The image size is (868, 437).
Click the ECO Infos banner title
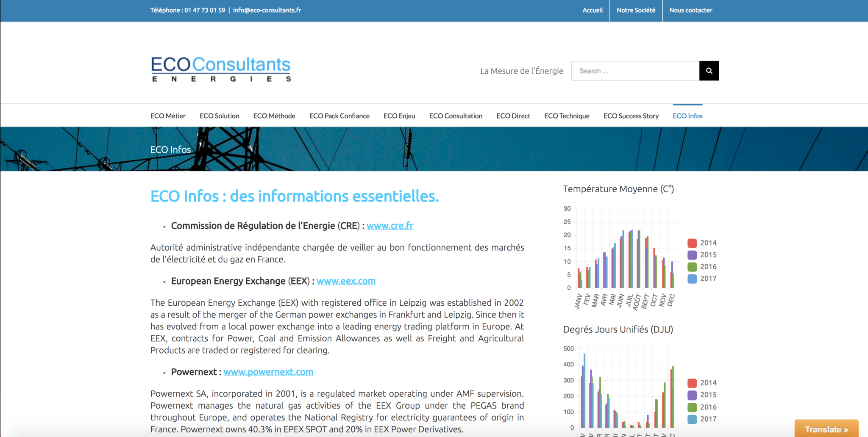point(170,149)
